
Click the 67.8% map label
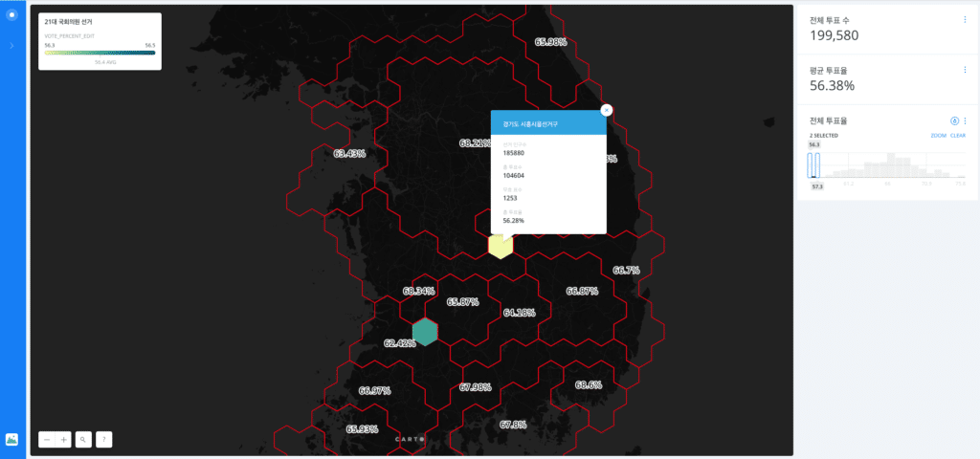coord(513,425)
